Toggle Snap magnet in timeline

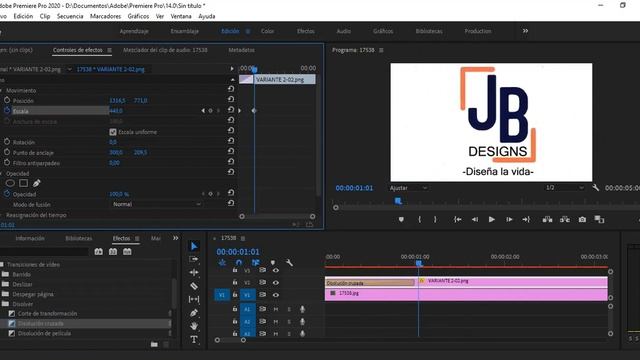(x=239, y=263)
